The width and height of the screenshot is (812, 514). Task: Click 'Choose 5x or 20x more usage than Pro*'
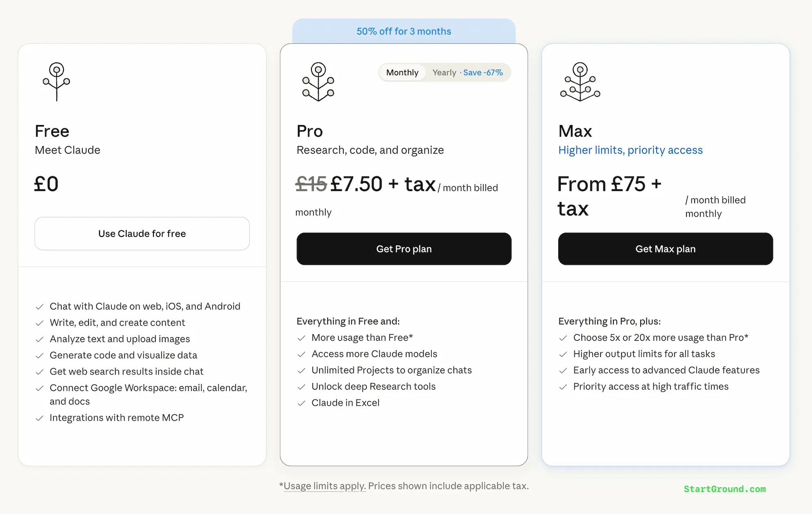661,338
